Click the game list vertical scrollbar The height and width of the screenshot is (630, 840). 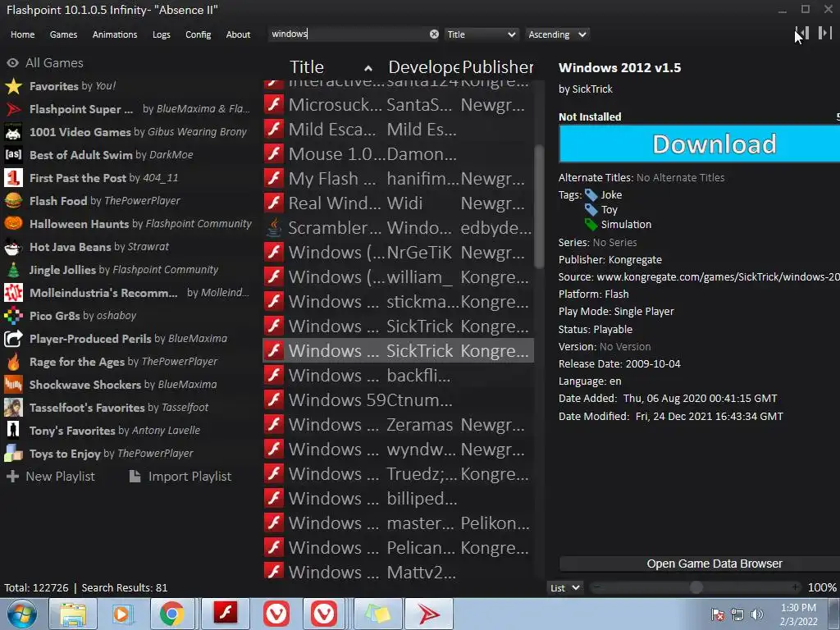click(x=539, y=206)
